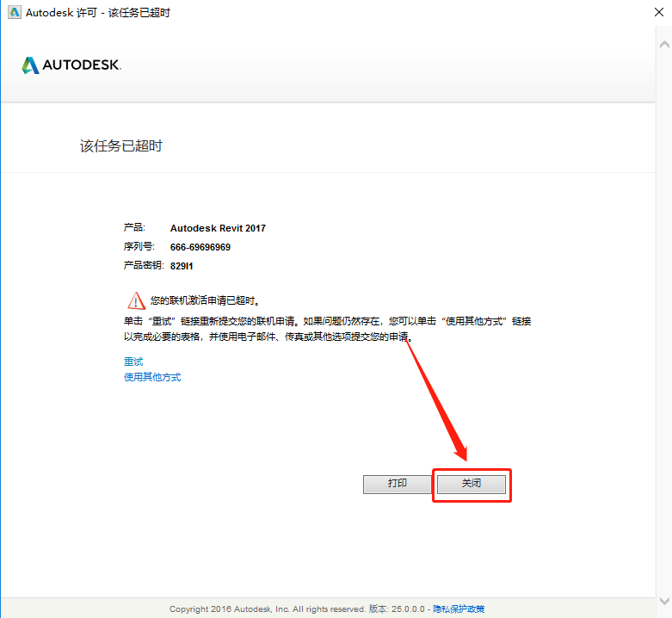
Task: Click the 关闭 button
Action: click(x=471, y=484)
